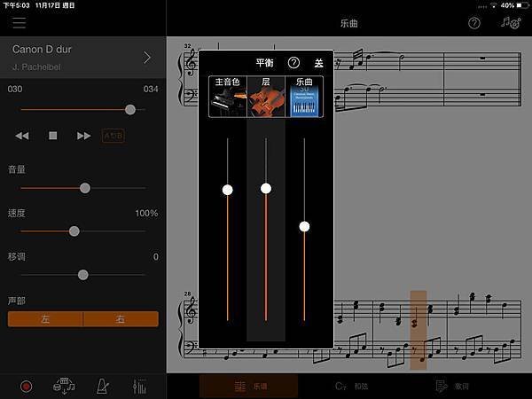Image resolution: width=532 pixels, height=399 pixels.
Task: Rewind the song
Action: pyautogui.click(x=22, y=136)
